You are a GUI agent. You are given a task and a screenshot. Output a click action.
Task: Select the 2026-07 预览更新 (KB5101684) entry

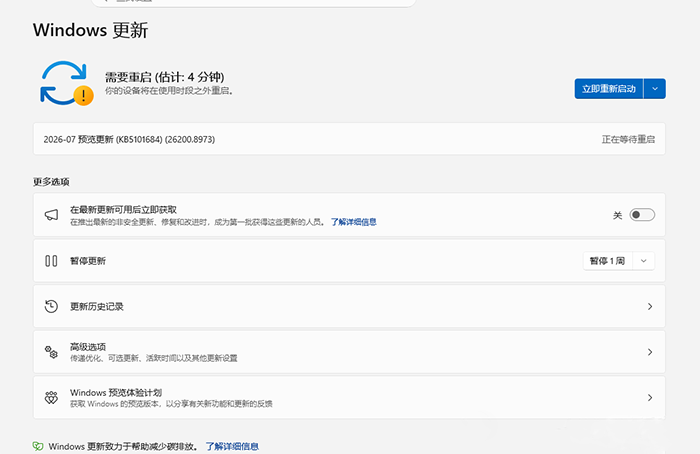tap(349, 139)
